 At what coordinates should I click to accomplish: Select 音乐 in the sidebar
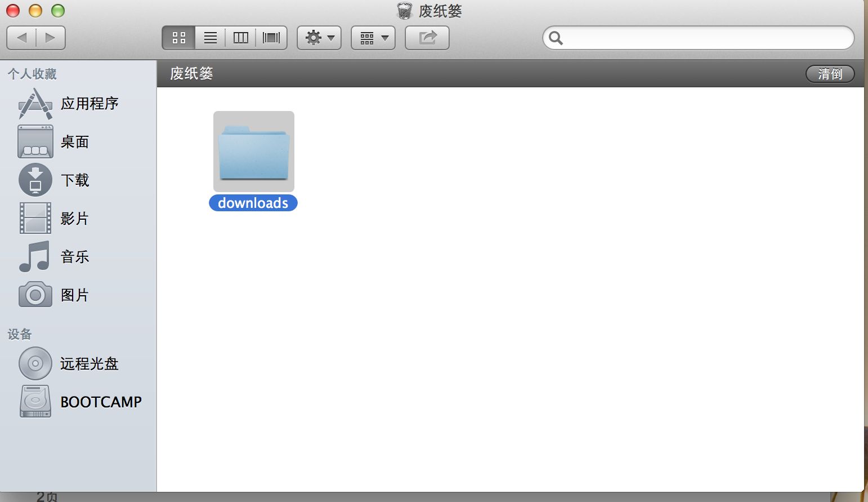[x=74, y=257]
